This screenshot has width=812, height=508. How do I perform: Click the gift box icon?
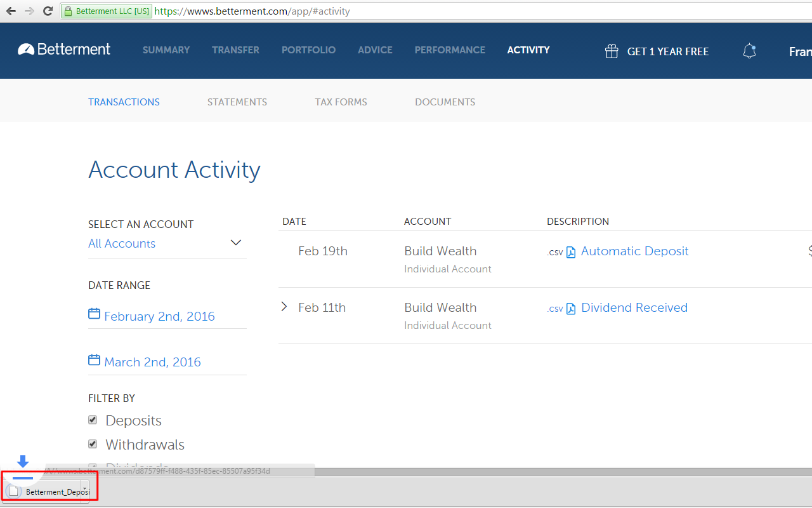(612, 51)
